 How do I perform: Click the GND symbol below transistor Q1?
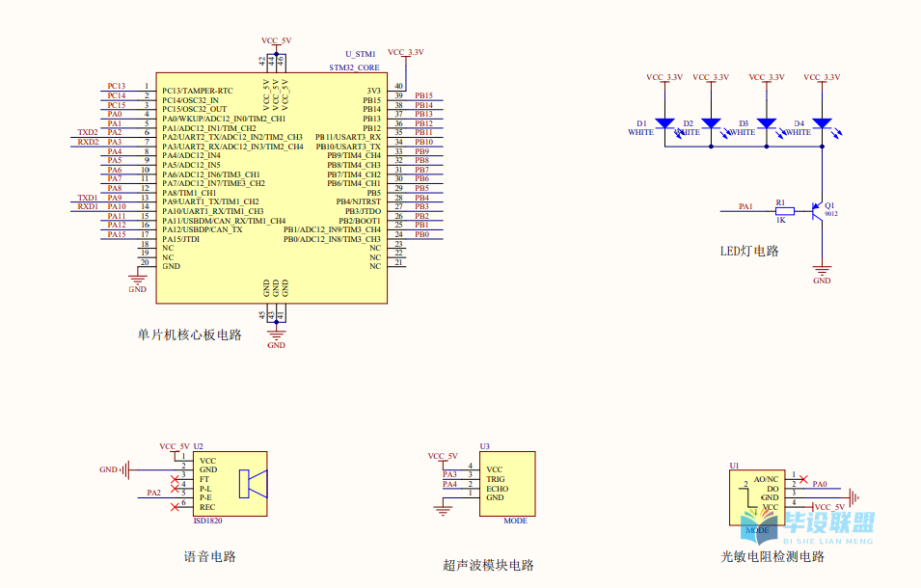[822, 274]
